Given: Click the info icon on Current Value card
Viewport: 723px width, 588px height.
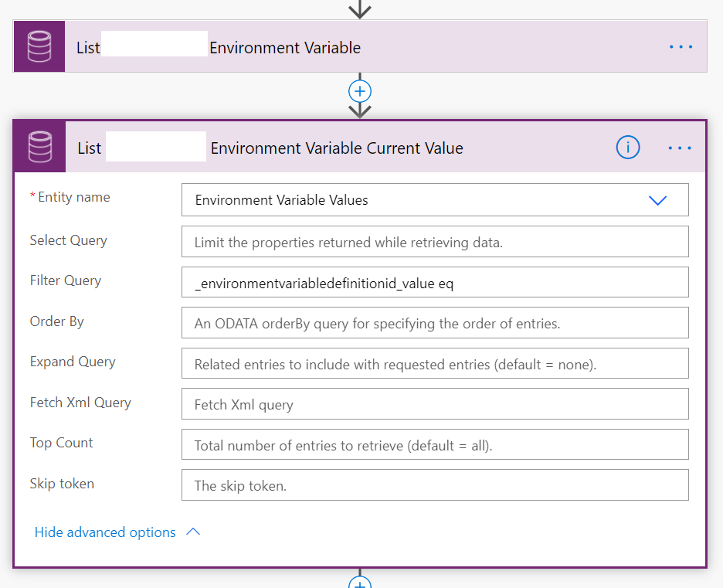Looking at the screenshot, I should [x=627, y=148].
